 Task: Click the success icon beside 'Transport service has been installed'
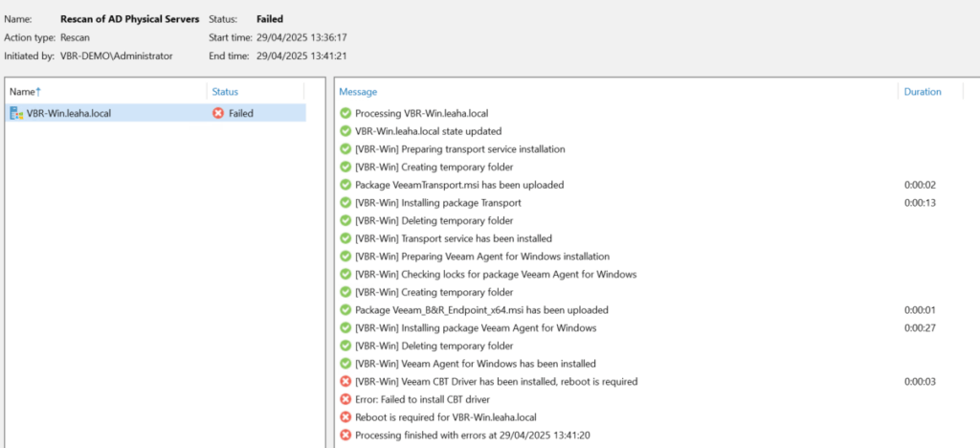pyautogui.click(x=345, y=238)
